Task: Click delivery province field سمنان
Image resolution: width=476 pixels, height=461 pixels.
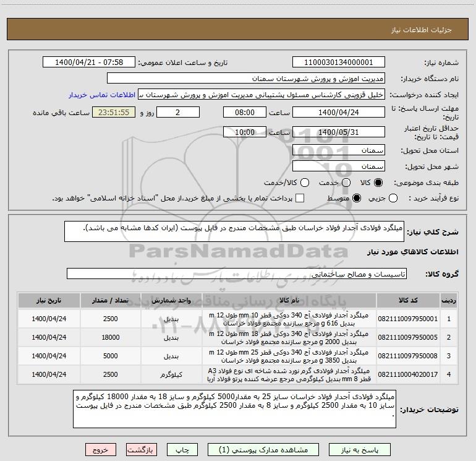Action: [x=339, y=150]
